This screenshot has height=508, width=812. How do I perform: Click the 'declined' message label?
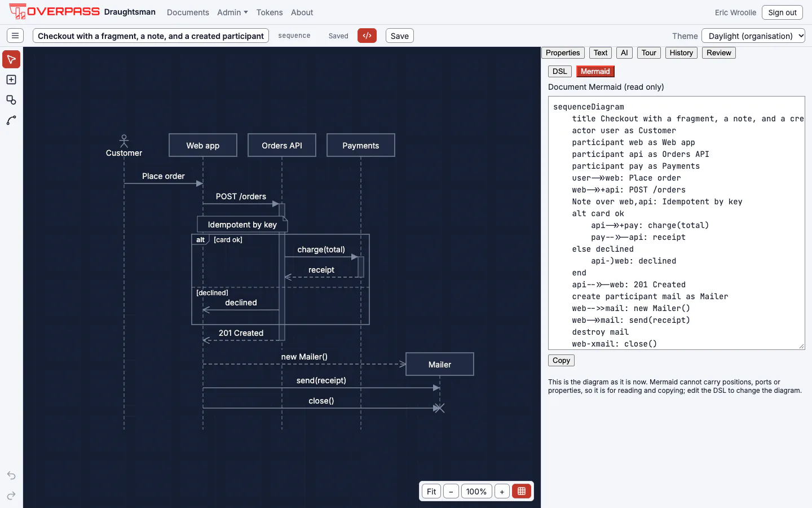[x=241, y=303]
